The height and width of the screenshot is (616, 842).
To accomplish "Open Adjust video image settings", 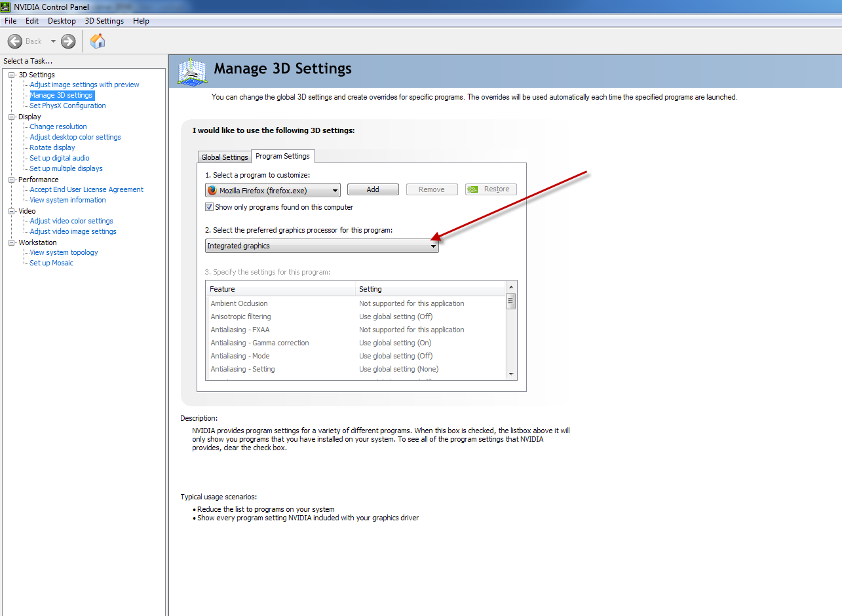I will [x=73, y=231].
